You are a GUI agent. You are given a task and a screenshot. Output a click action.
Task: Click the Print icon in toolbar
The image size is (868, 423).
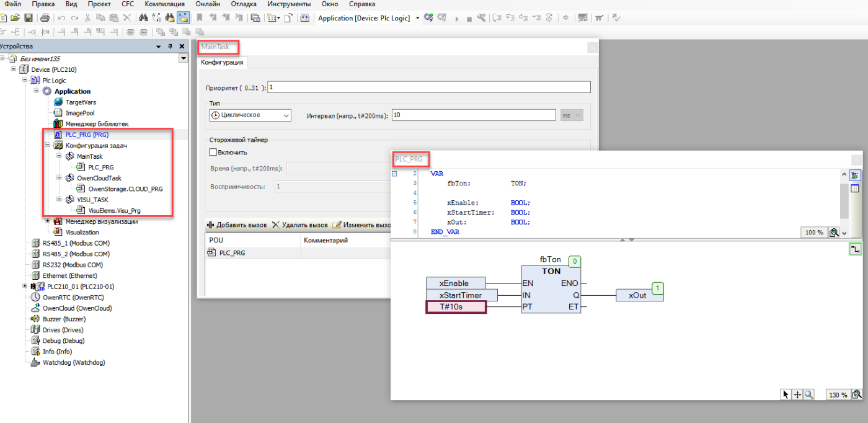(x=45, y=18)
